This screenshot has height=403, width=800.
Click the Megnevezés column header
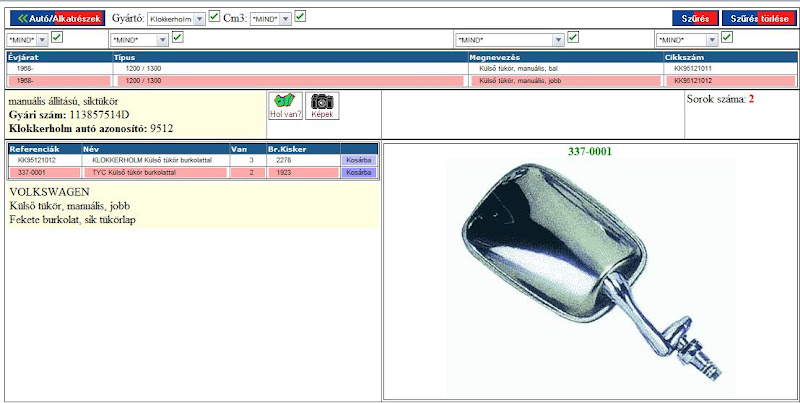(565, 58)
